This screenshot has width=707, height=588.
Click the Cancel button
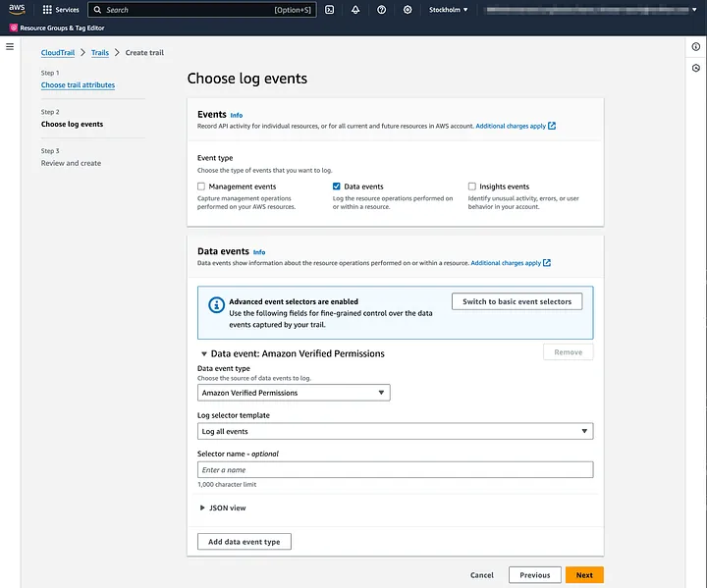click(481, 575)
